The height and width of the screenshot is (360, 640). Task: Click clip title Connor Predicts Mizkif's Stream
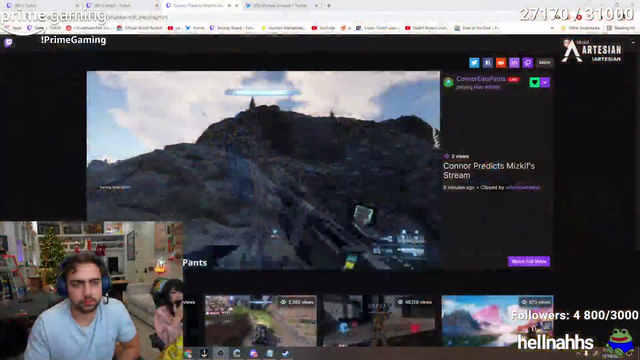pos(489,171)
